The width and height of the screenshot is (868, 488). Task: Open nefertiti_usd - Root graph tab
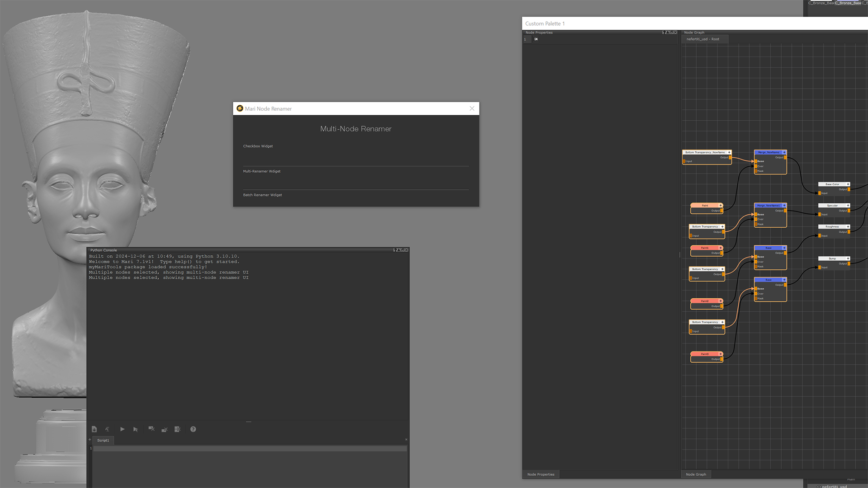coord(703,39)
